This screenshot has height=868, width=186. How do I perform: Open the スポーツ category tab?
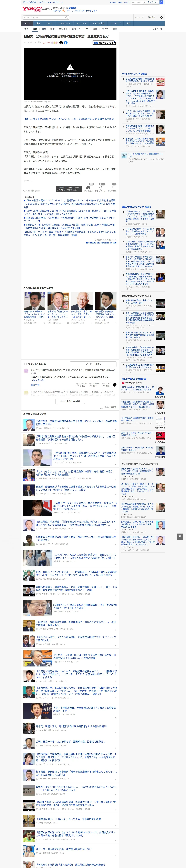(x=76, y=29)
